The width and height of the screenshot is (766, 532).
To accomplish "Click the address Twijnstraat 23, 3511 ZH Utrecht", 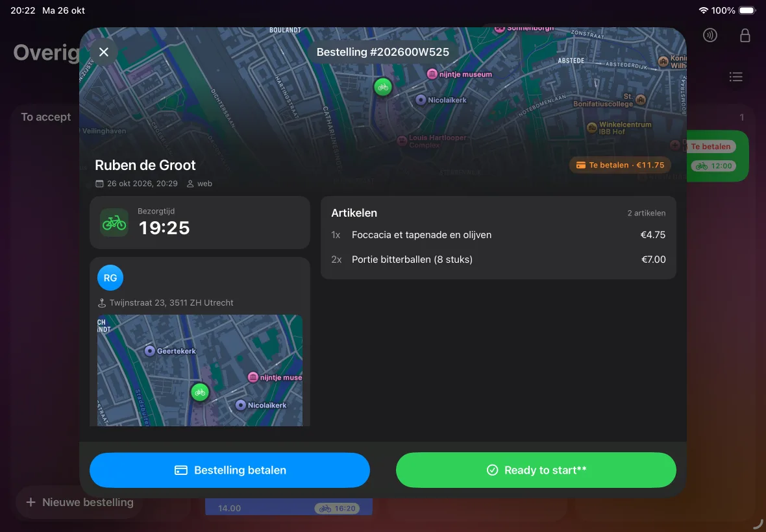I will pos(171,302).
